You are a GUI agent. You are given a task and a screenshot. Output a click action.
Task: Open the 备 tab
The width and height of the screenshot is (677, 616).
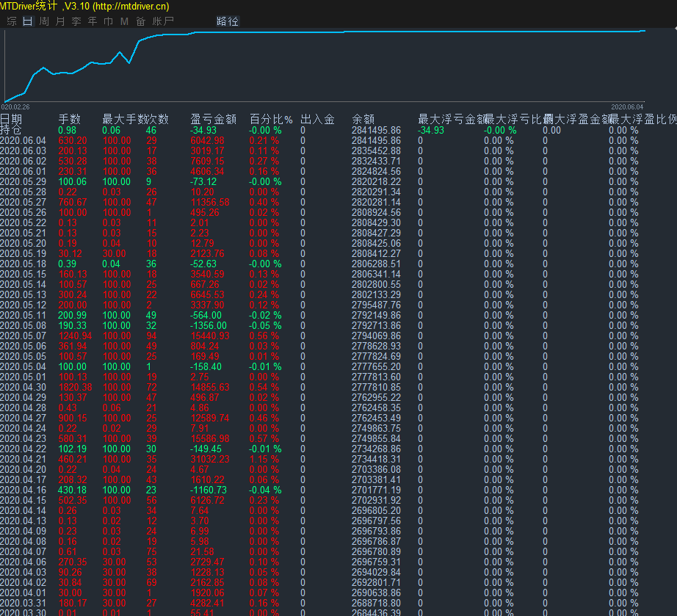click(141, 21)
